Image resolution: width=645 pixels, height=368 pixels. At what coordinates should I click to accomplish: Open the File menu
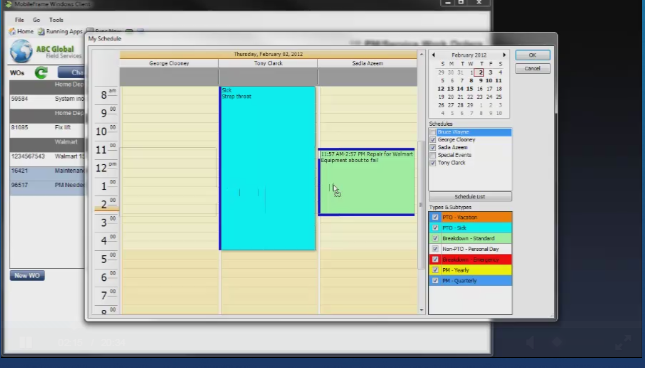point(19,20)
